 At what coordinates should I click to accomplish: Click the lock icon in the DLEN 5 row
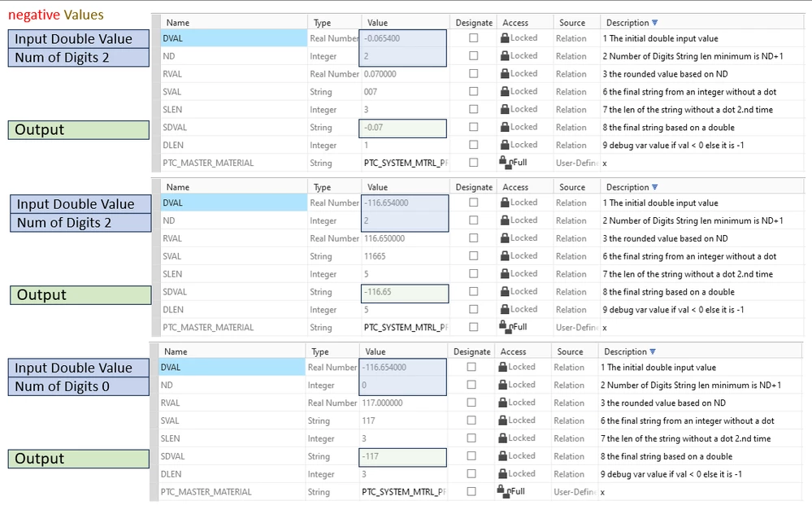tap(505, 309)
